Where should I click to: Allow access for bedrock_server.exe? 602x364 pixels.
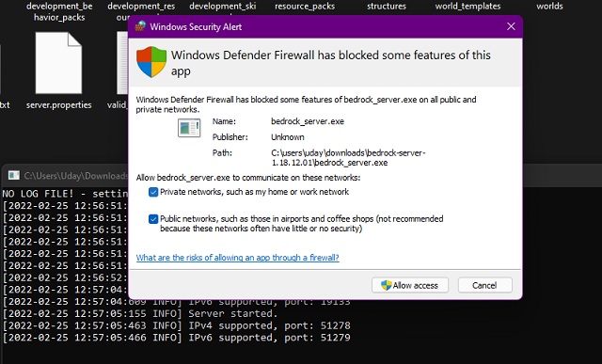click(x=410, y=285)
